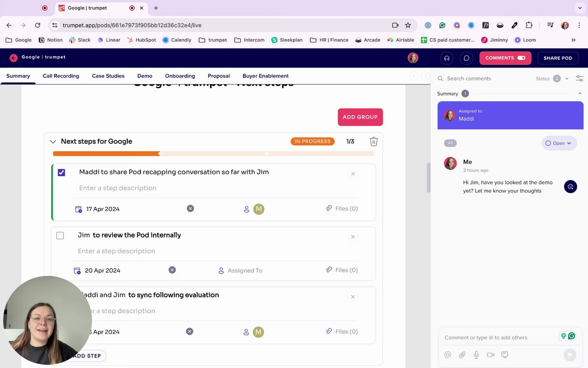Click the SHARE POD button
This screenshot has height=368, width=588.
pos(558,58)
